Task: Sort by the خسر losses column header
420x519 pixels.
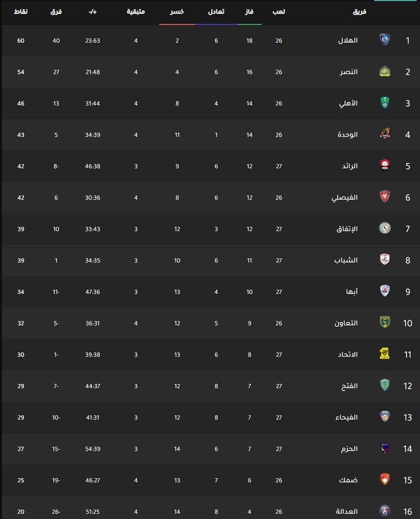Action: tap(177, 12)
